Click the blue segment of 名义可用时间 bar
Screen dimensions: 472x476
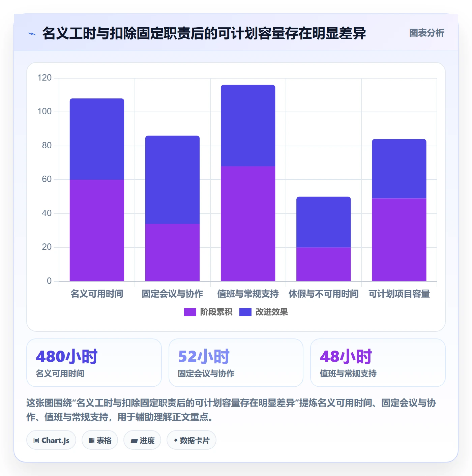[x=97, y=139]
